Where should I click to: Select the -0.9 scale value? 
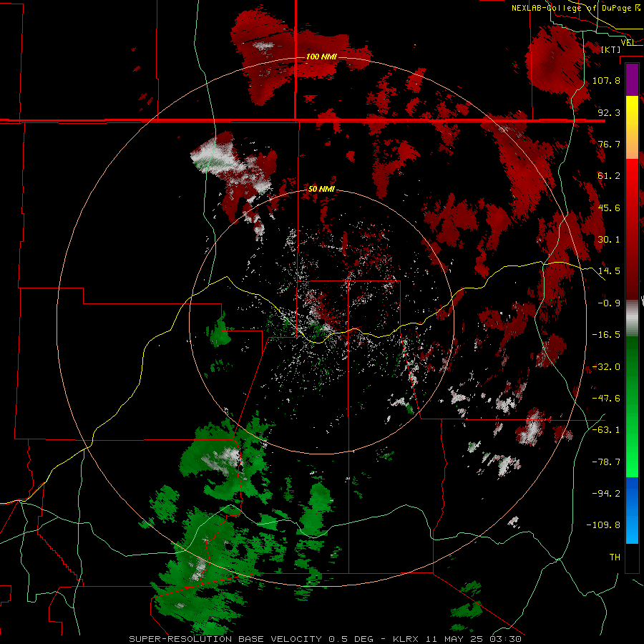point(609,303)
